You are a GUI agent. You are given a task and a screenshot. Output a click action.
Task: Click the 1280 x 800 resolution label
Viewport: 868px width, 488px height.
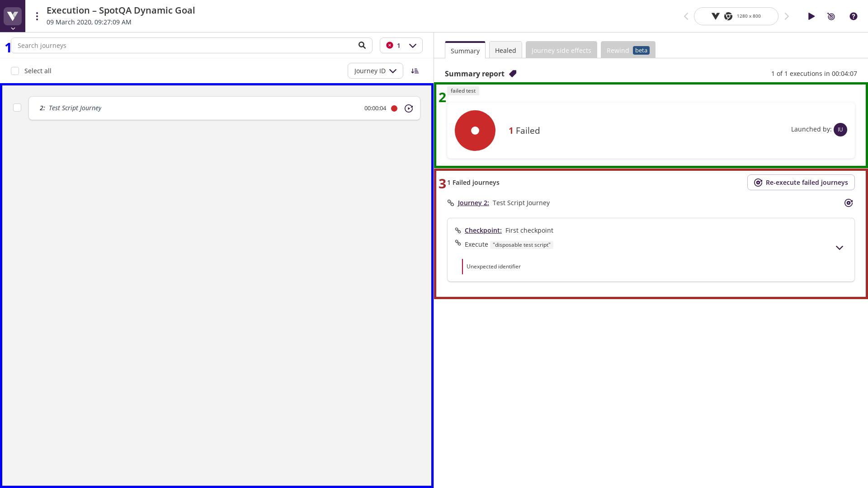[749, 16]
